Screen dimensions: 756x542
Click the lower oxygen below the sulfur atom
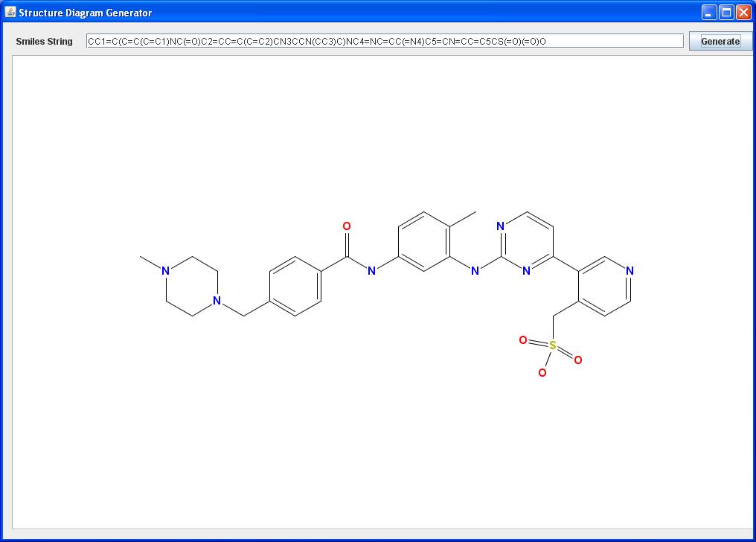click(542, 372)
